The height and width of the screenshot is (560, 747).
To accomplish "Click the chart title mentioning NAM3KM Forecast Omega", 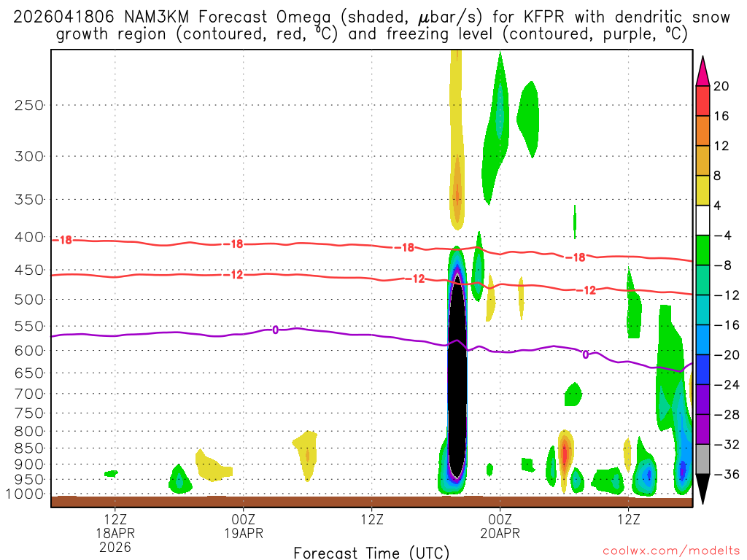I will pos(371,26).
